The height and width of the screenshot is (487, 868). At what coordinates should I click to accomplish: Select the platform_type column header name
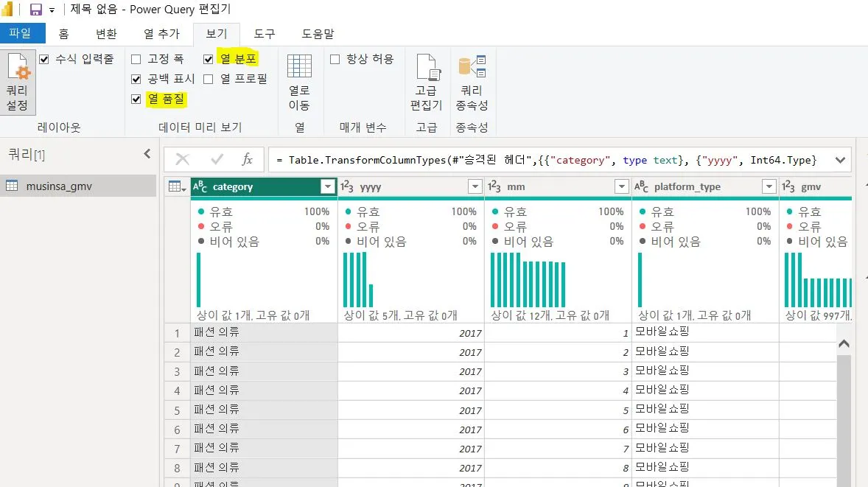pyautogui.click(x=687, y=187)
